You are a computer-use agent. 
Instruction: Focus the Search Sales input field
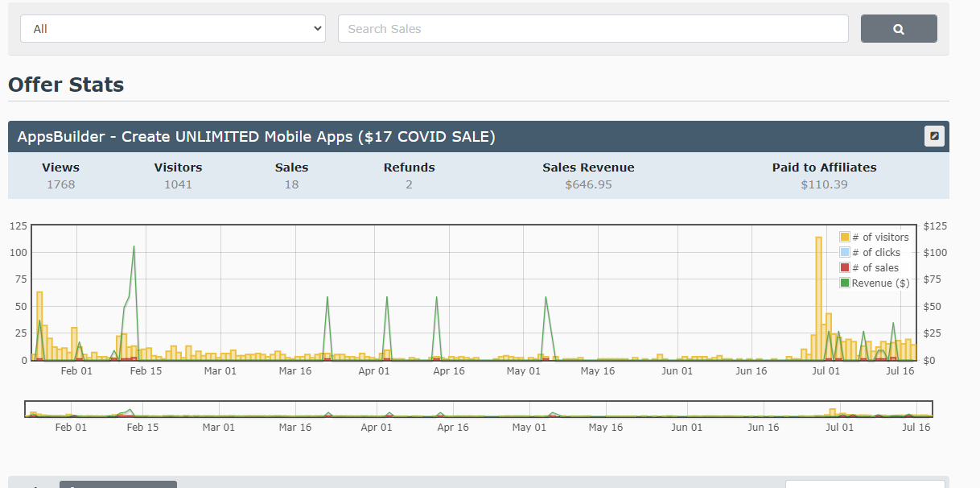592,29
